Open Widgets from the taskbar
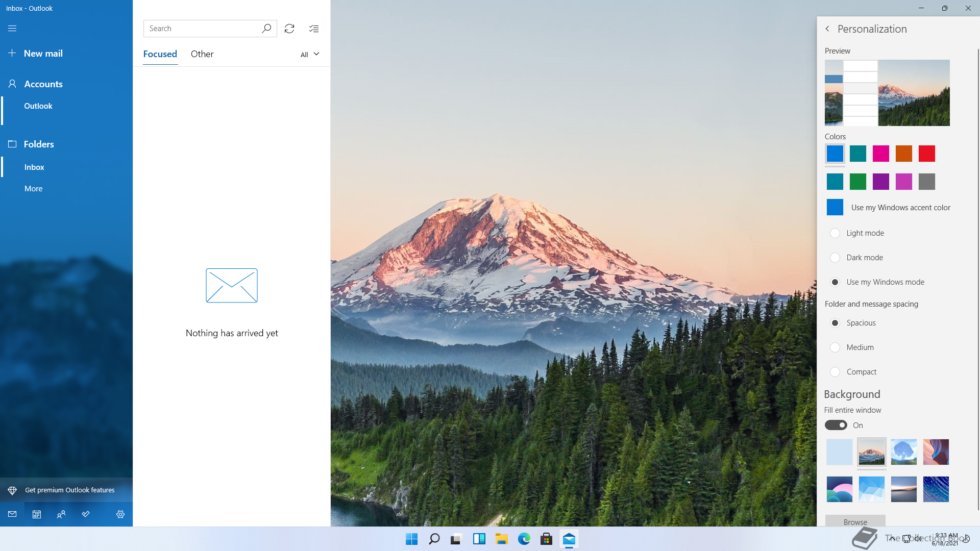 coord(479,539)
